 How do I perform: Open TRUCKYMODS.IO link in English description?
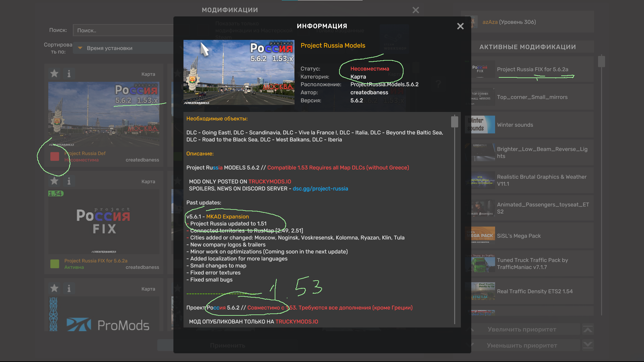tap(270, 182)
